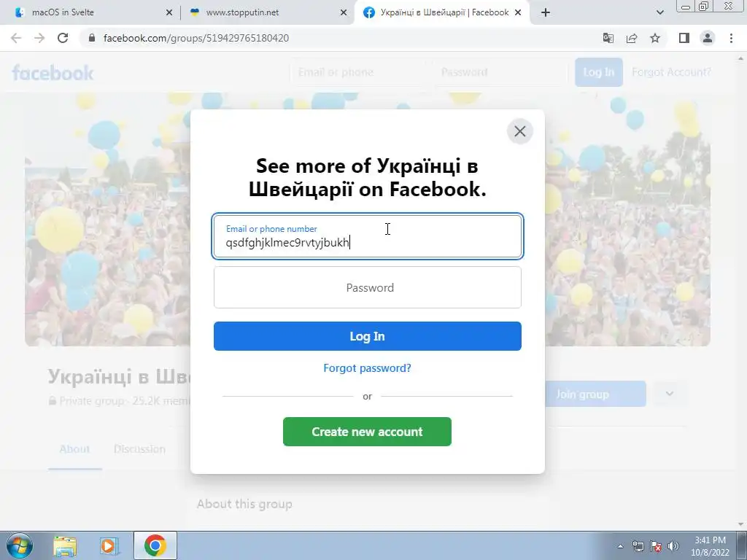
Task: Click the volume speaker tray icon
Action: tap(673, 547)
